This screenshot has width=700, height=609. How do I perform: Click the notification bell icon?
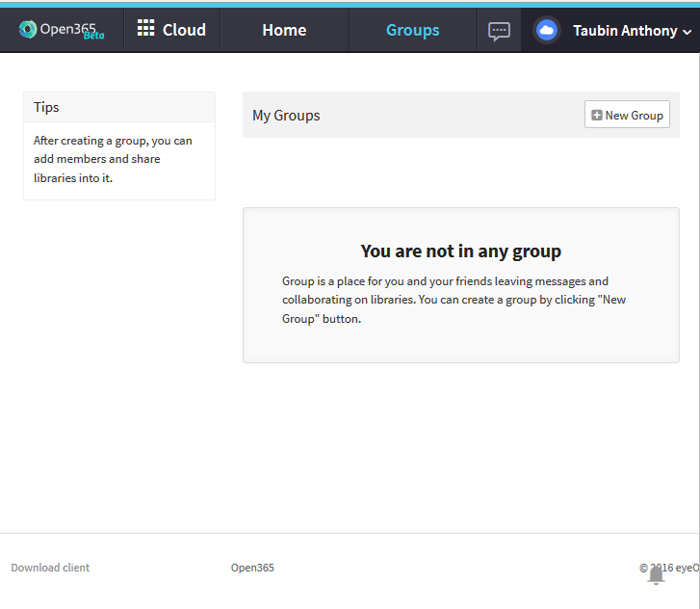click(657, 575)
